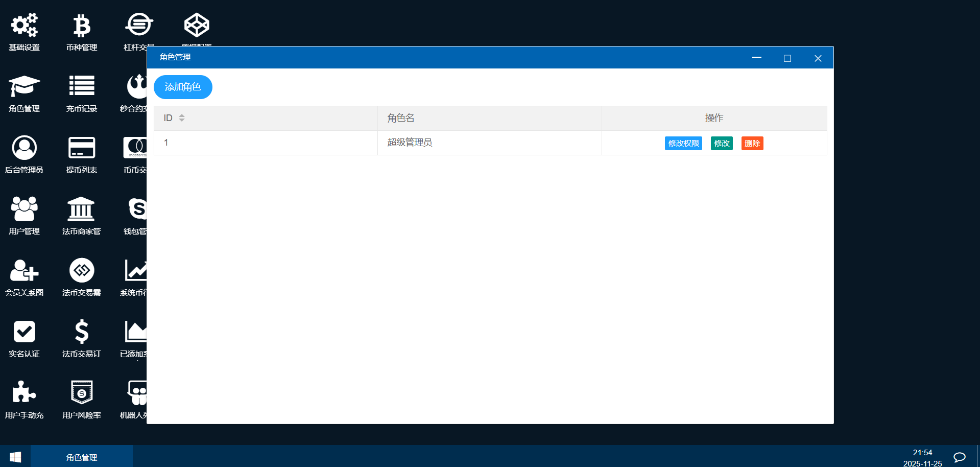Open 后台管理员 user avatar icon
The height and width of the screenshot is (467, 980).
[24, 148]
